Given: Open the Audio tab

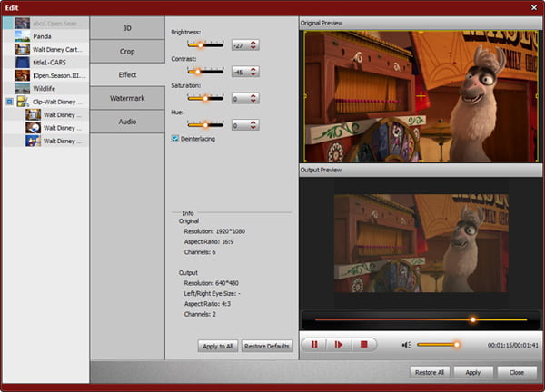Looking at the screenshot, I should [x=127, y=122].
